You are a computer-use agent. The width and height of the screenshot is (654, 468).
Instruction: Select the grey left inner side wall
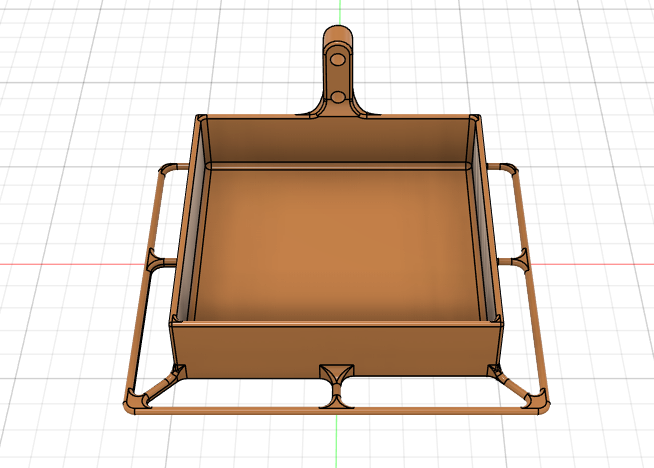pos(191,225)
